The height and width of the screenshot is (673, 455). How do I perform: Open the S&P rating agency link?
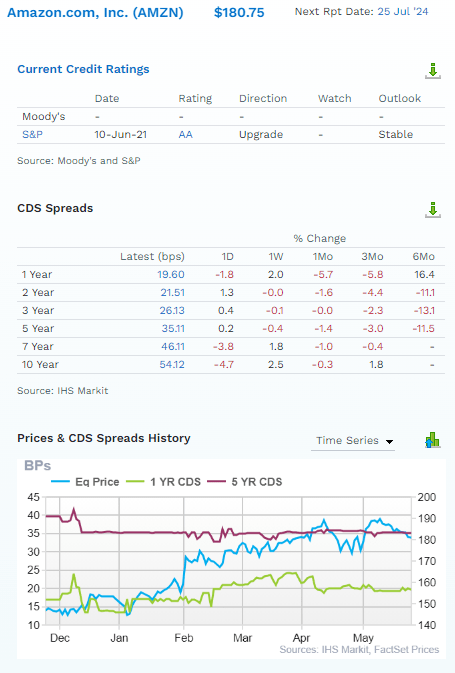pos(32,134)
